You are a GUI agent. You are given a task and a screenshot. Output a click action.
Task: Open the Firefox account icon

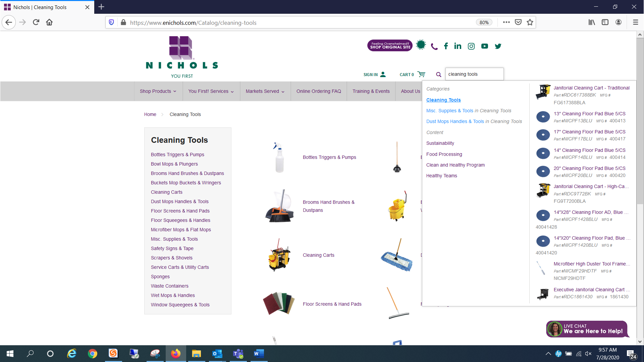[619, 22]
